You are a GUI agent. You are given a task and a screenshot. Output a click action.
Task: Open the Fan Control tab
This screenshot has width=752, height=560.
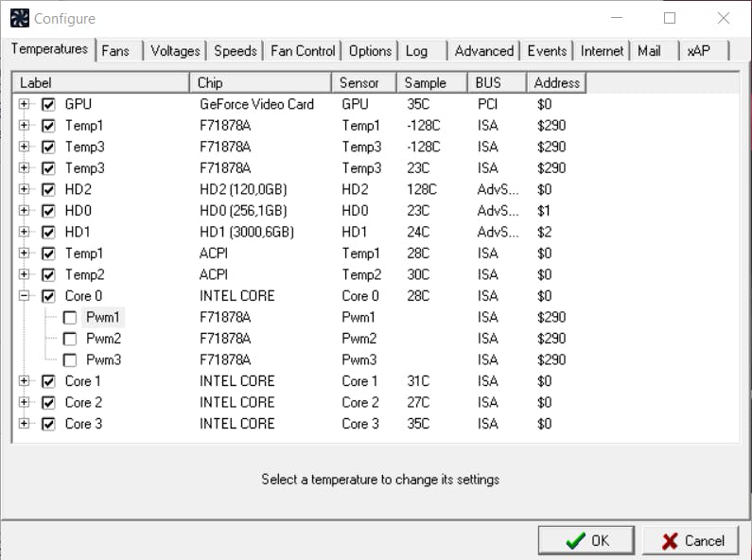(303, 51)
